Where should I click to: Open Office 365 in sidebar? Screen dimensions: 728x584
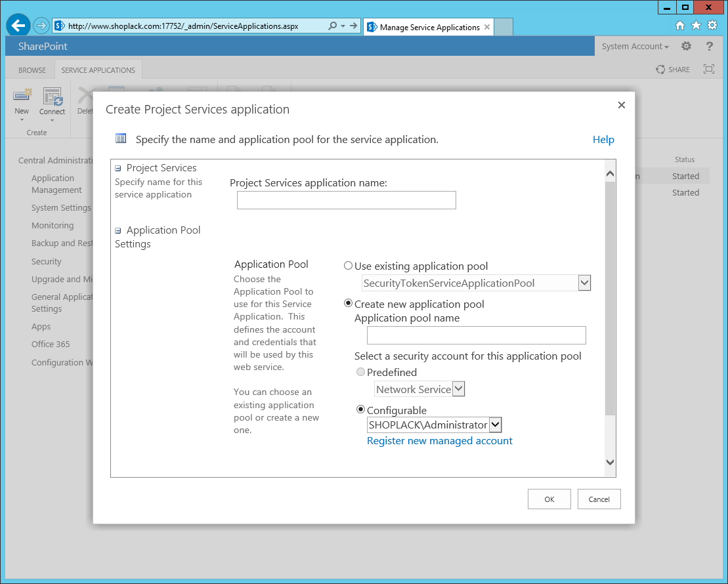pyautogui.click(x=51, y=344)
